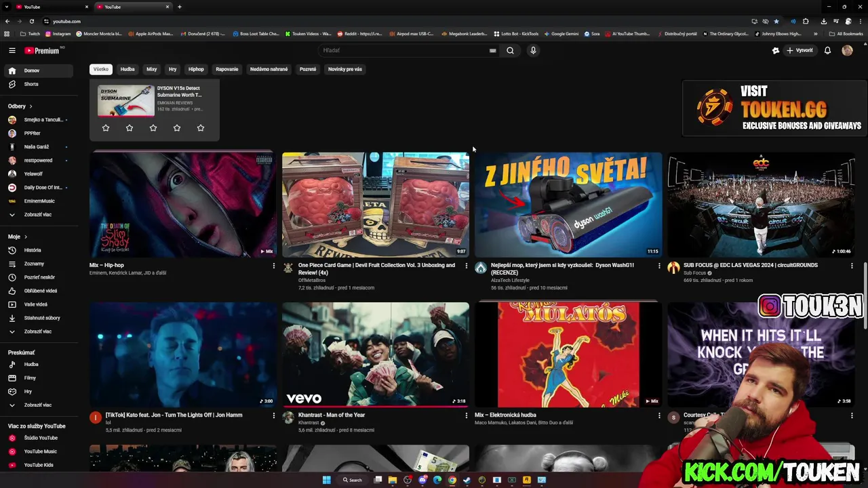This screenshot has height=488, width=868.
Task: Open Zoznamy playlists in sidebar
Action: click(39, 264)
